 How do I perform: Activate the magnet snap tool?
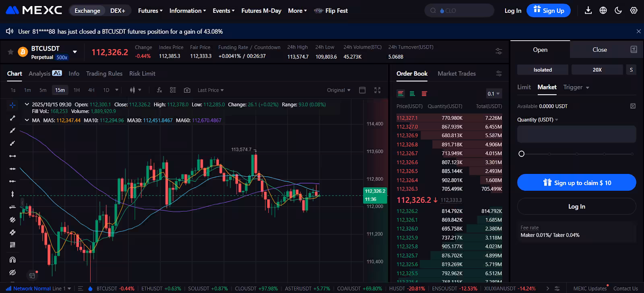[x=12, y=260]
